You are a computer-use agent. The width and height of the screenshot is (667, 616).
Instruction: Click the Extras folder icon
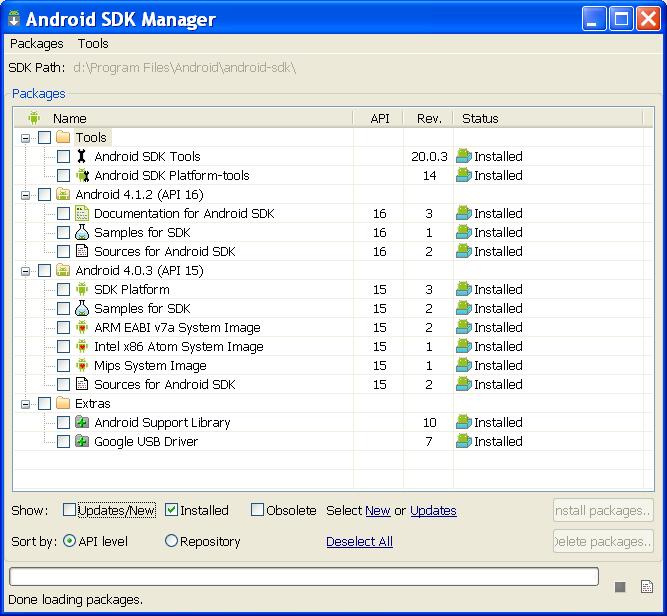(63, 403)
